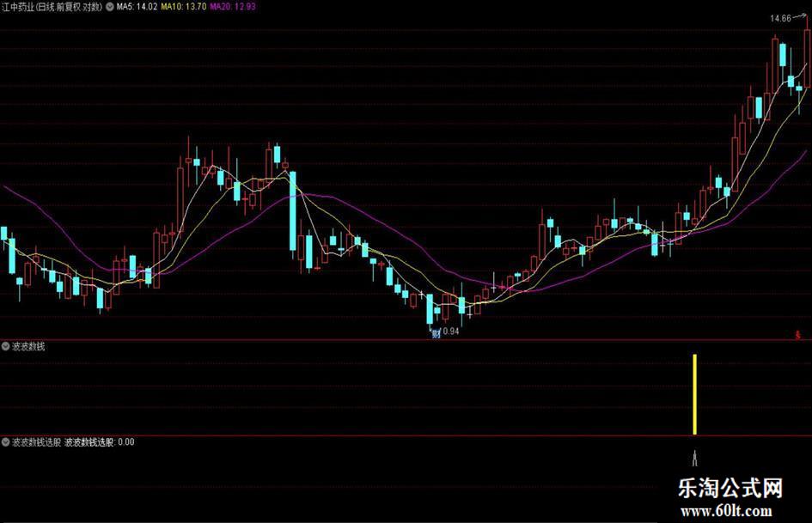Click the red marker at main chart bottom-right
The height and width of the screenshot is (523, 812).
[798, 335]
